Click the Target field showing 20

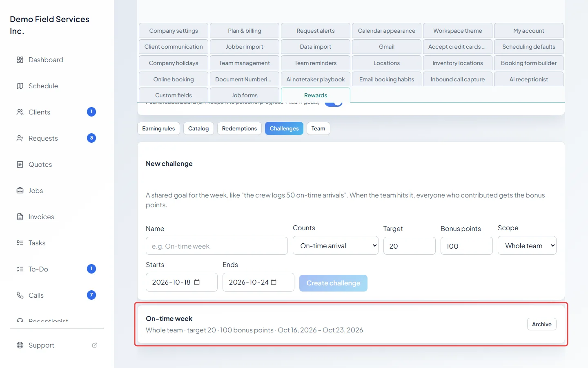[x=410, y=246]
